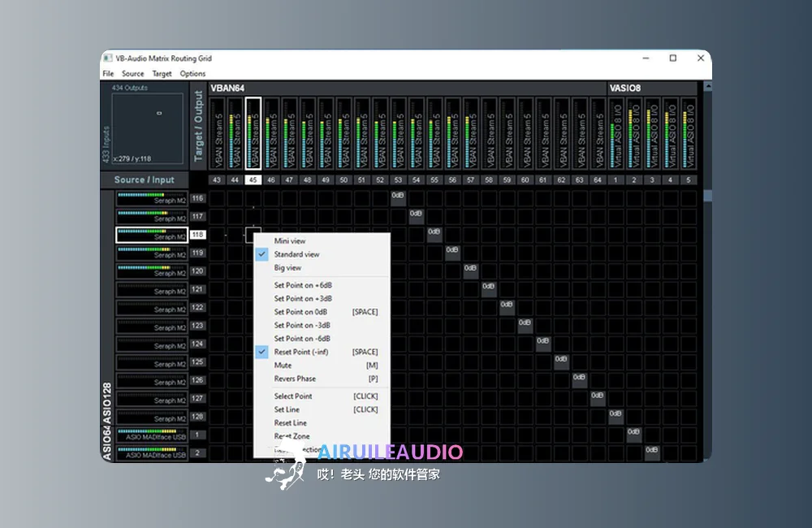
Task: Click the Seraph M2 input 118 level meter
Action: coord(152,235)
